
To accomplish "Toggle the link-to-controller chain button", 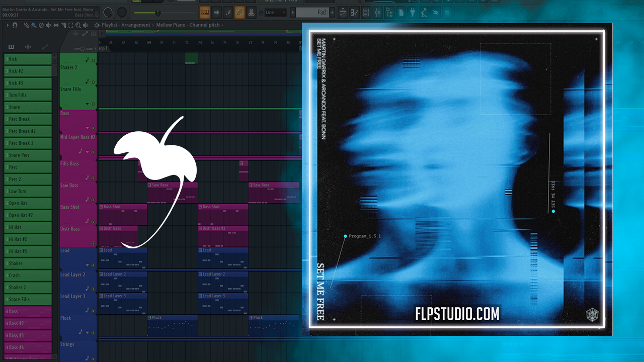I will (x=240, y=13).
